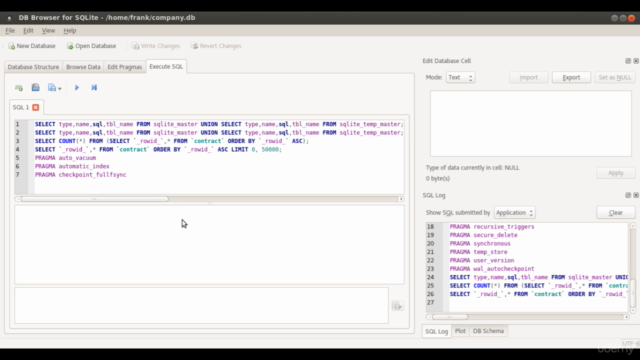Undock the Edit Database Cell panel

click(628, 61)
